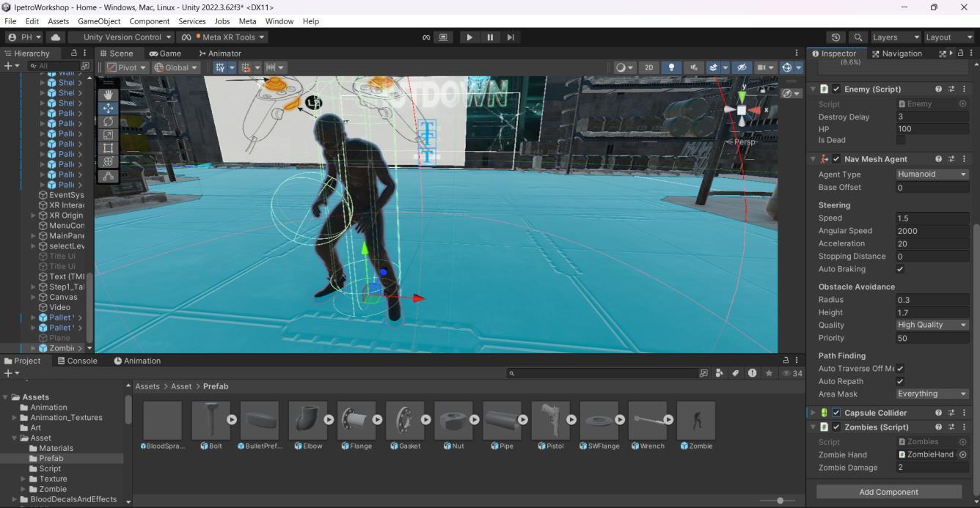This screenshot has width=980, height=508.
Task: Select the Transform tool
Action: 108,161
